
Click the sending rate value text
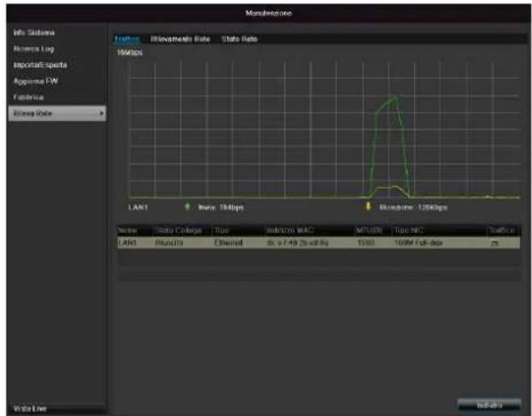221,208
